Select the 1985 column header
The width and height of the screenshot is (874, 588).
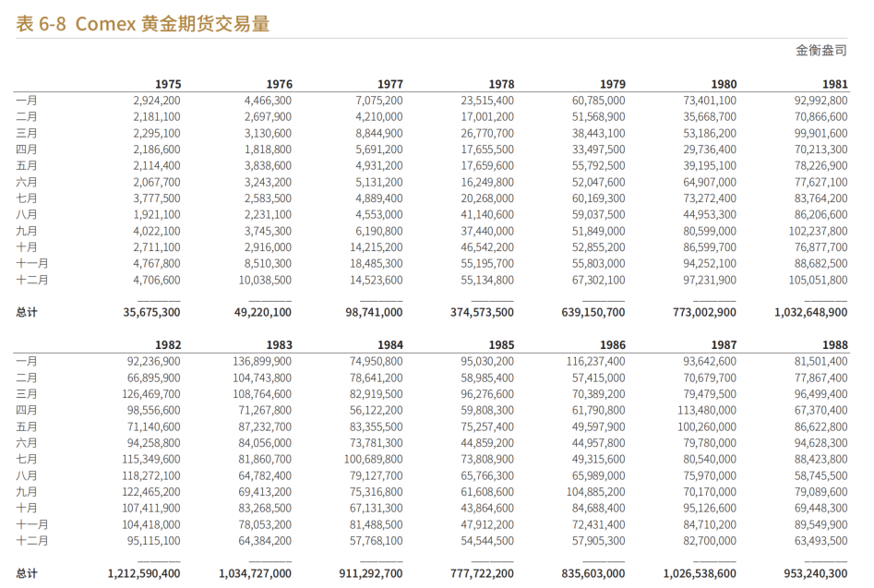pyautogui.click(x=501, y=345)
